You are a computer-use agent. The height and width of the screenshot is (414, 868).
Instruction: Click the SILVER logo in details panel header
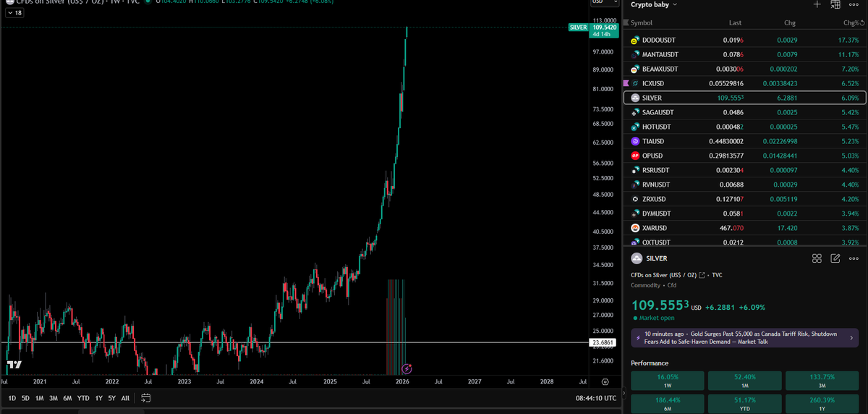coord(637,258)
